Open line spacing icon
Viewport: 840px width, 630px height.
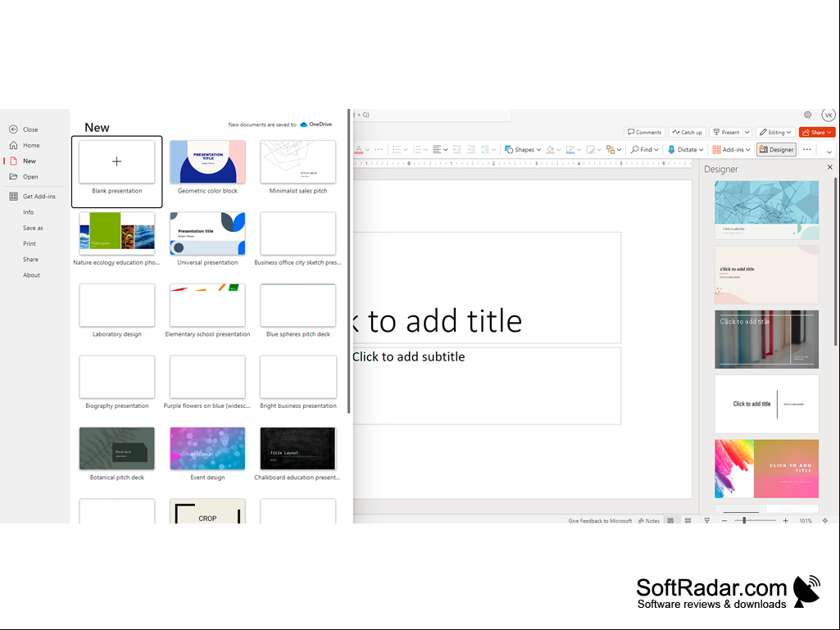click(485, 149)
